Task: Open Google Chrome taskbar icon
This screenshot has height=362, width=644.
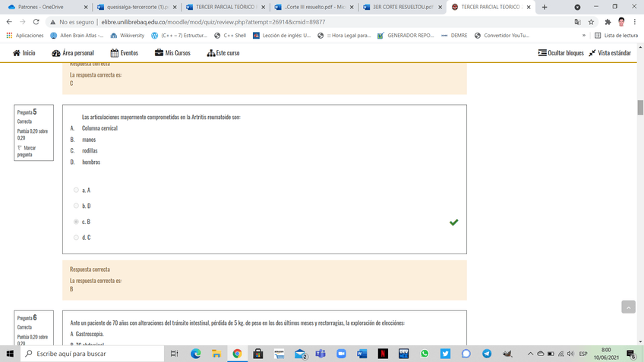Action: pyautogui.click(x=238, y=354)
